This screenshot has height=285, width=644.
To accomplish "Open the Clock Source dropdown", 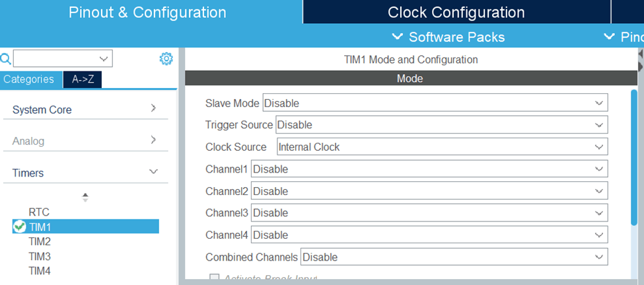I will click(x=441, y=147).
